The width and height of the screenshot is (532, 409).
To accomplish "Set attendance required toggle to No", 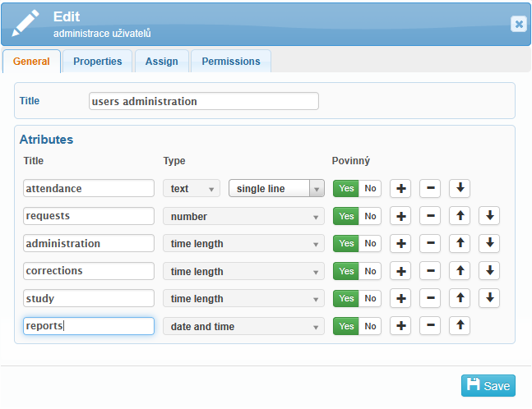I will coord(371,189).
